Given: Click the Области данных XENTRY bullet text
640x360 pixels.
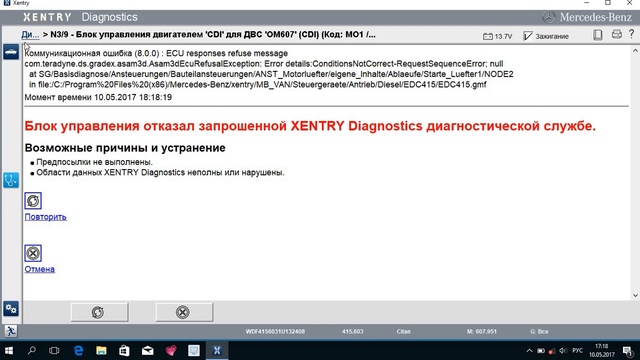Looking at the screenshot, I should [x=160, y=172].
